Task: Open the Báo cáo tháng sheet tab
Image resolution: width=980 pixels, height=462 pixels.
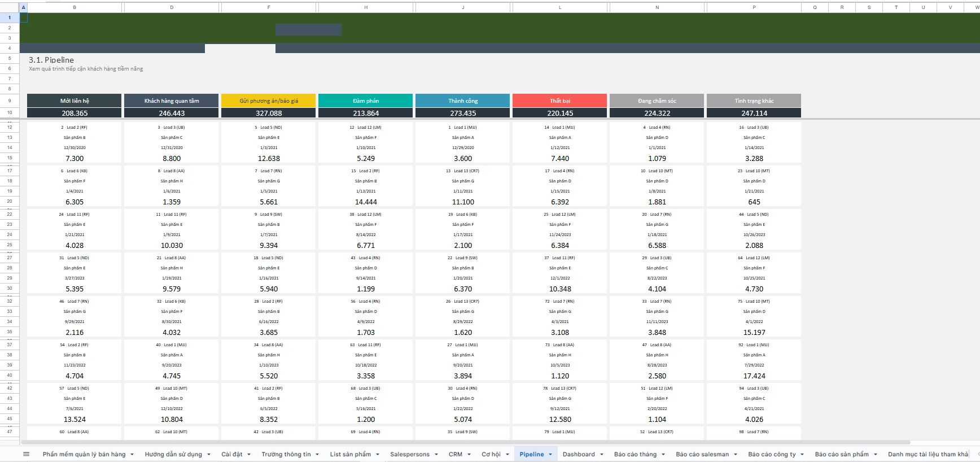Action: click(635, 454)
